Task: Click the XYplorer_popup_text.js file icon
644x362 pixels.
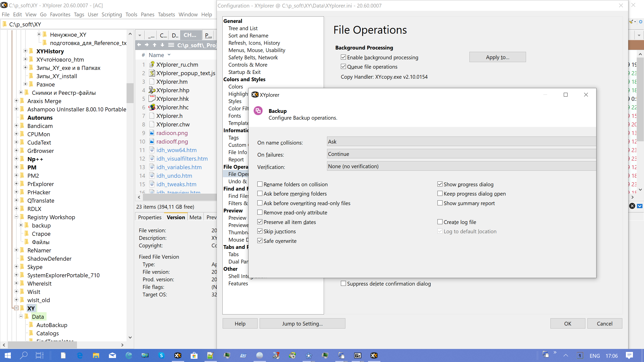Action: (x=152, y=73)
